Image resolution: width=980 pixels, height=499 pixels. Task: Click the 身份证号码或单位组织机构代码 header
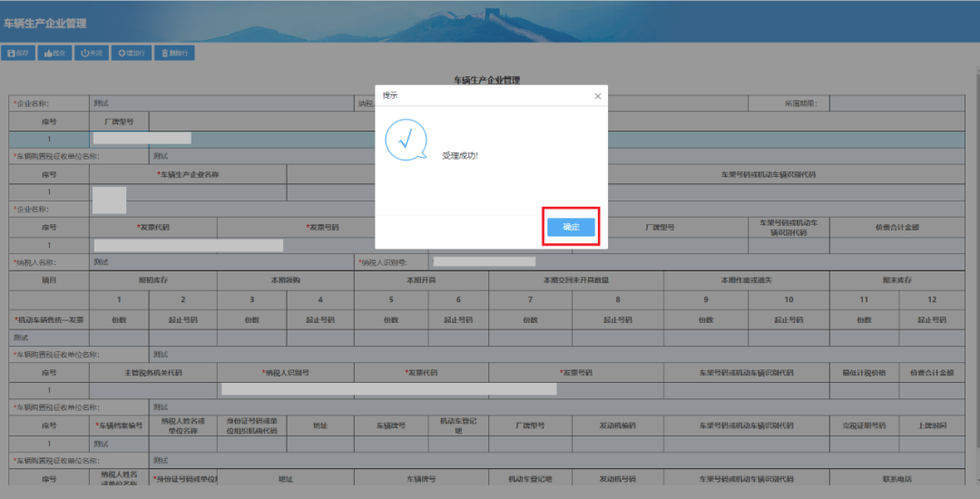(x=252, y=426)
